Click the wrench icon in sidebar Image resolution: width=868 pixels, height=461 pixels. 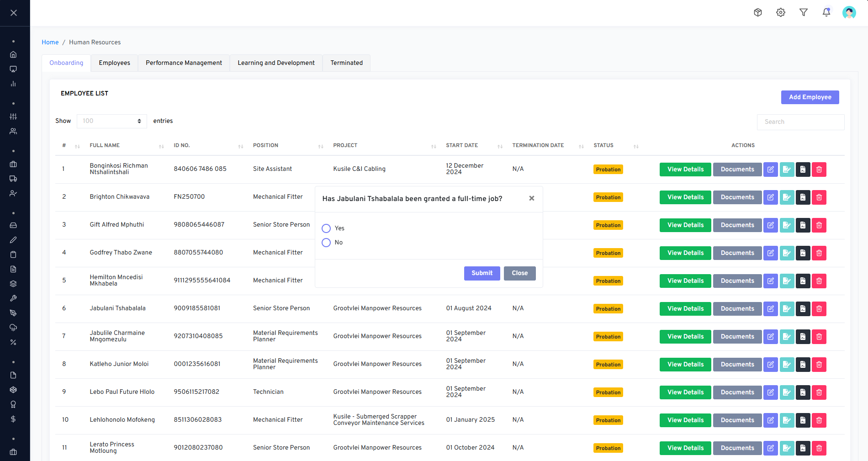pyautogui.click(x=13, y=299)
